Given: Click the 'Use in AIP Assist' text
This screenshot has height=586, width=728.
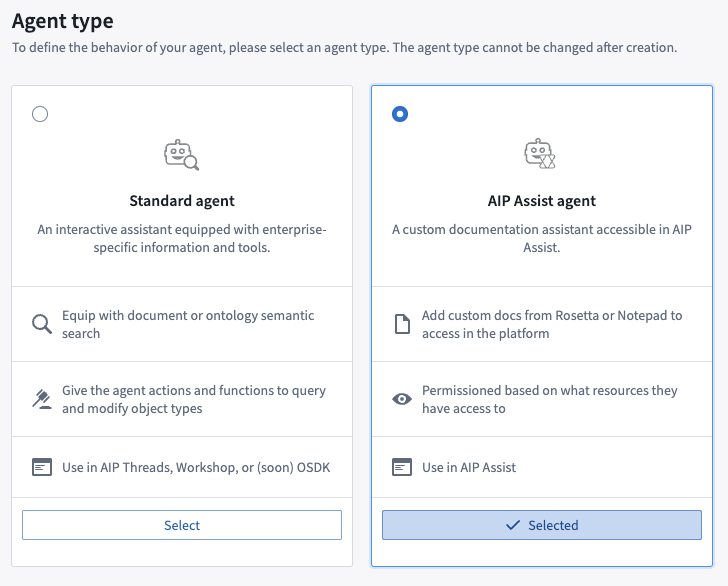Looking at the screenshot, I should point(469,467).
